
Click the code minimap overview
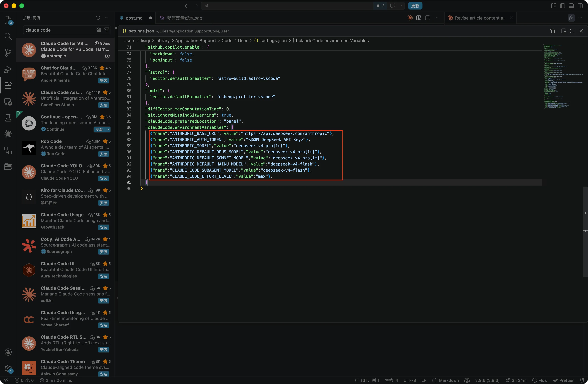(563, 77)
